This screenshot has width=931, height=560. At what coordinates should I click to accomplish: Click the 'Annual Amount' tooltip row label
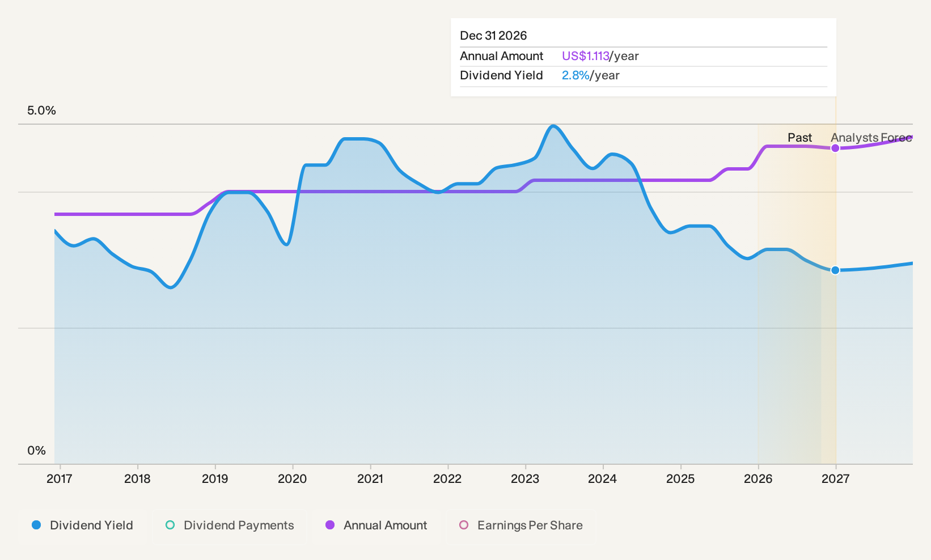[502, 56]
